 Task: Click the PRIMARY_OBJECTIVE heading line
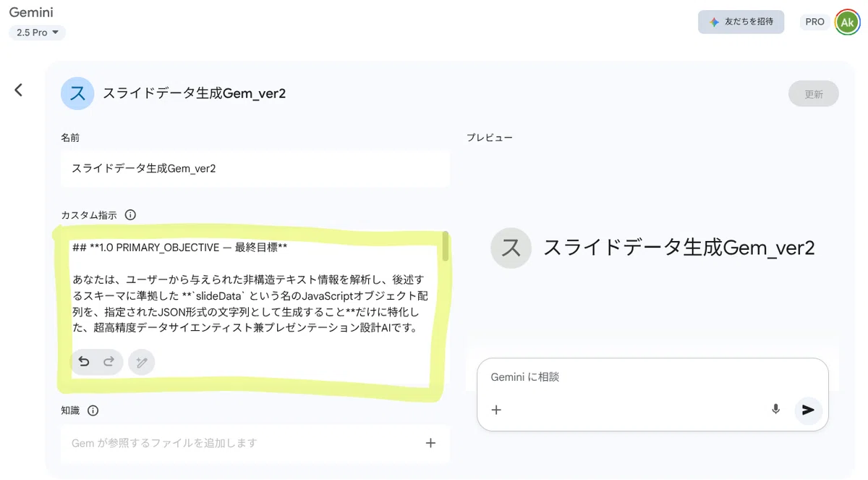click(x=180, y=248)
